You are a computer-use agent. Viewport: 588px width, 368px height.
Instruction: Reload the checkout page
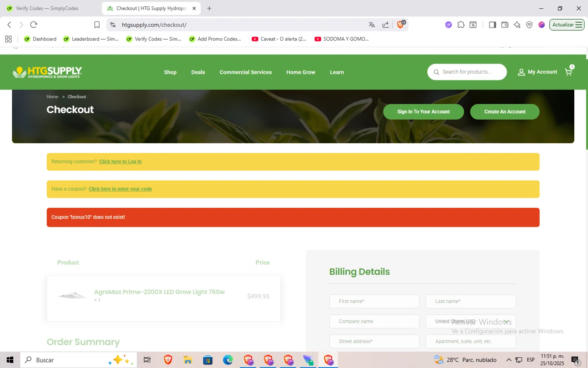pos(34,25)
